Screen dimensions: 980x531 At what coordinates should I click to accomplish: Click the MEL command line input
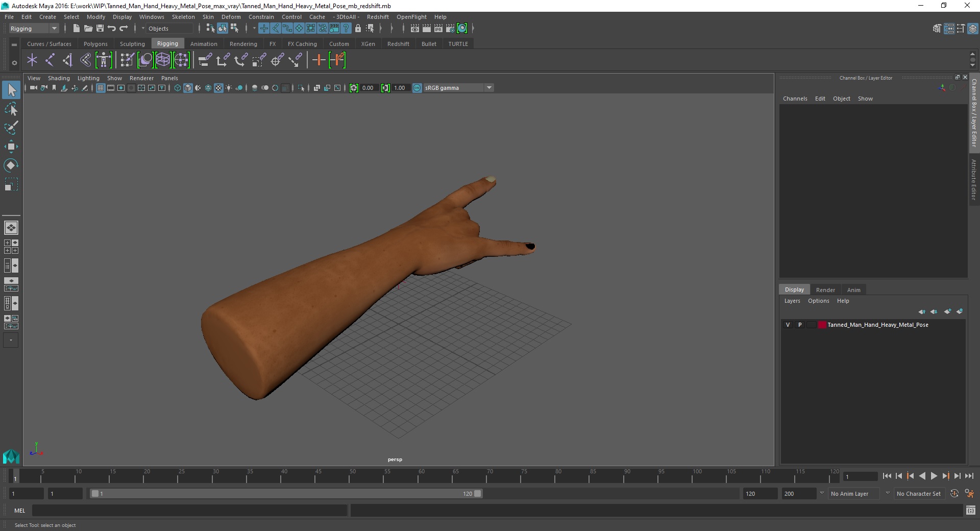point(189,510)
